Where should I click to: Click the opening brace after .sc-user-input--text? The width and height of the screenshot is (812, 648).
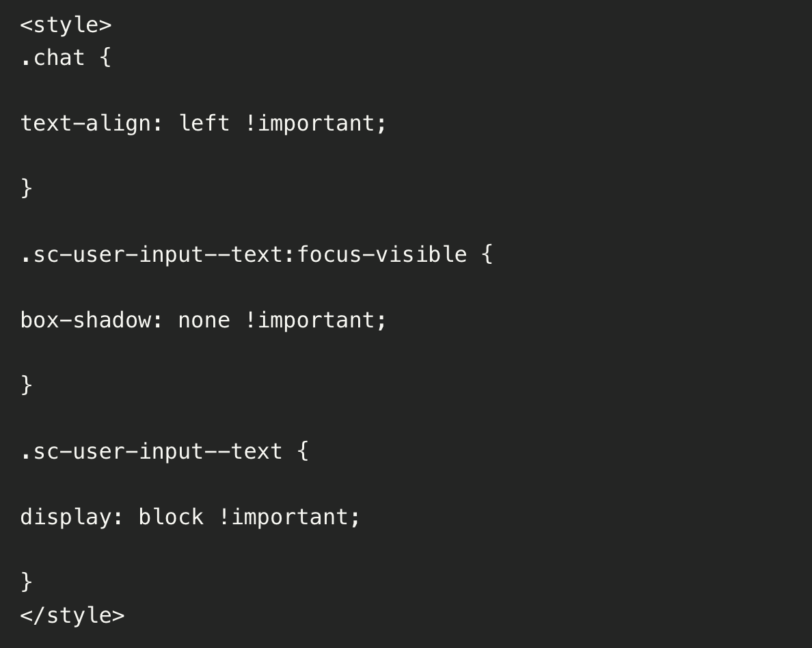(x=303, y=451)
